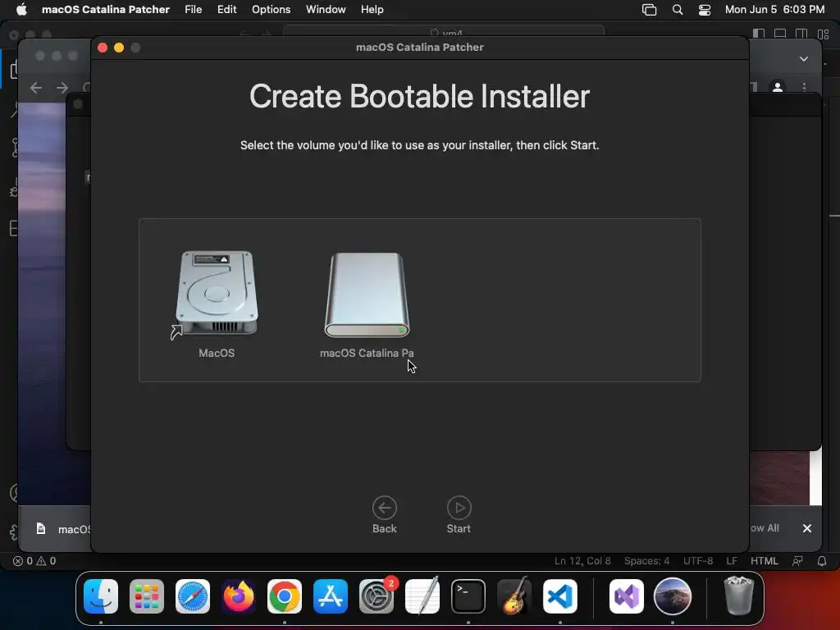Click the Chrome back arrow behind the patcher
Image resolution: width=840 pixels, height=630 pixels.
[36, 87]
